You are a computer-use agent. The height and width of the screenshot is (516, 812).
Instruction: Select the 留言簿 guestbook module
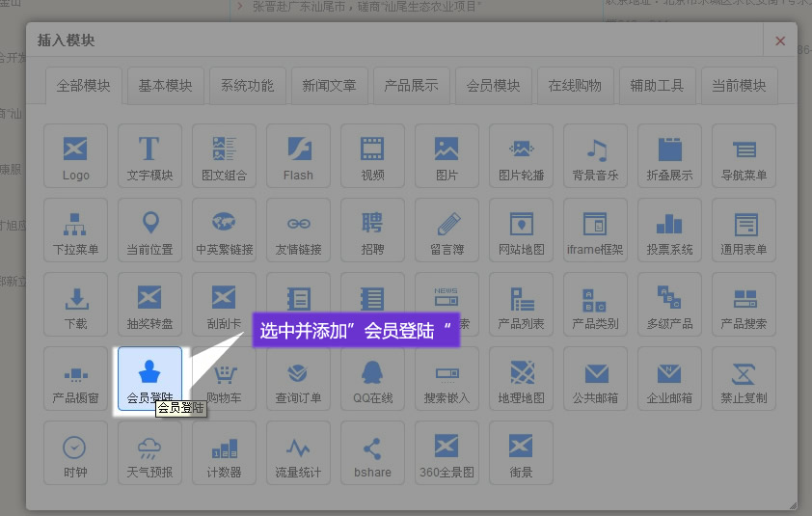click(x=447, y=230)
